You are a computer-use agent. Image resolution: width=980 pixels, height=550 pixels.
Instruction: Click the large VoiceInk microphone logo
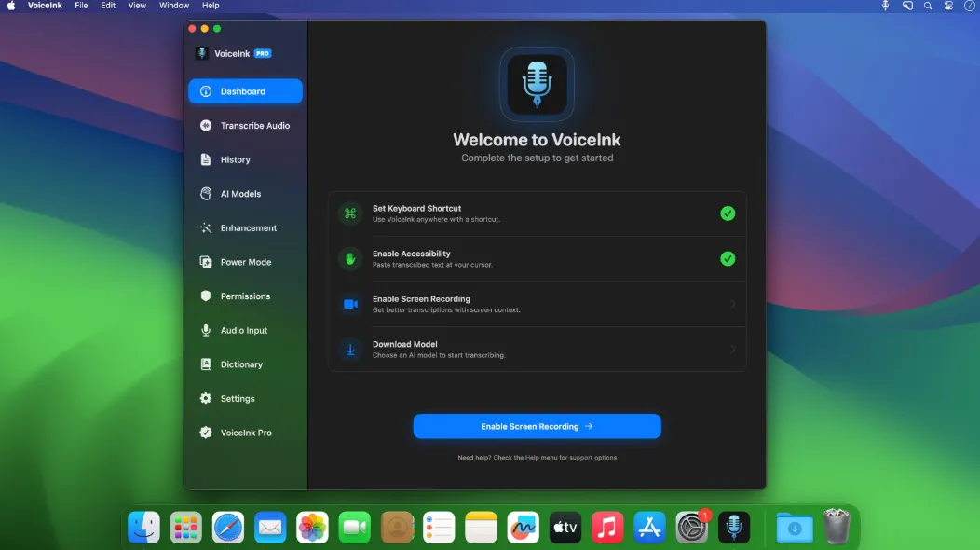(x=537, y=85)
